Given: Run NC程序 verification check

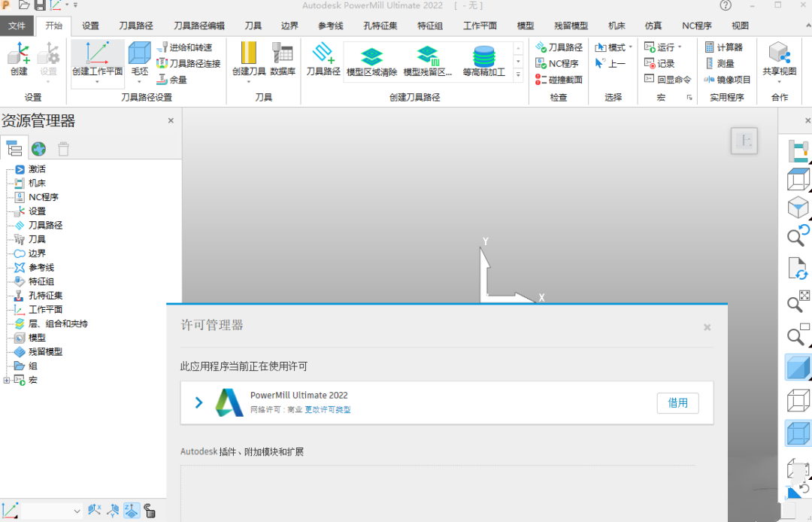Looking at the screenshot, I should [x=556, y=63].
